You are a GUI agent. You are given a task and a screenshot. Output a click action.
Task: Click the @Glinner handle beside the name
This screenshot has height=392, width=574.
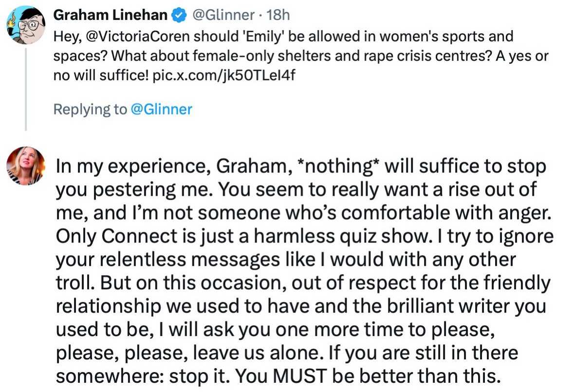click(x=223, y=16)
